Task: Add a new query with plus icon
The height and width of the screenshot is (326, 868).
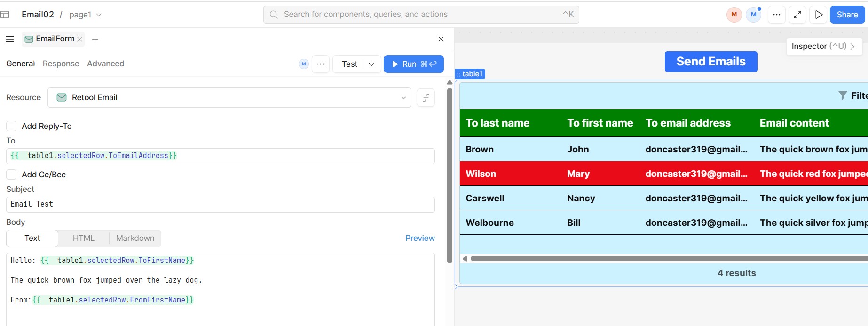Action: (95, 39)
